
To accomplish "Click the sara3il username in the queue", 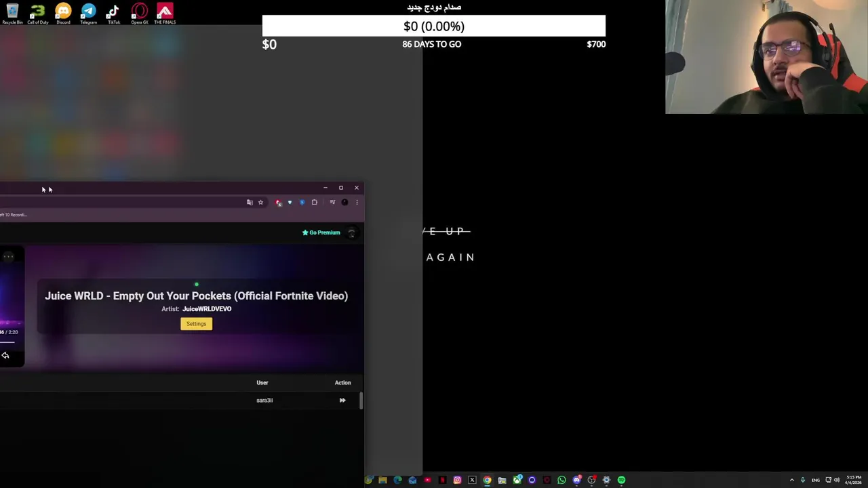I will pos(264,400).
